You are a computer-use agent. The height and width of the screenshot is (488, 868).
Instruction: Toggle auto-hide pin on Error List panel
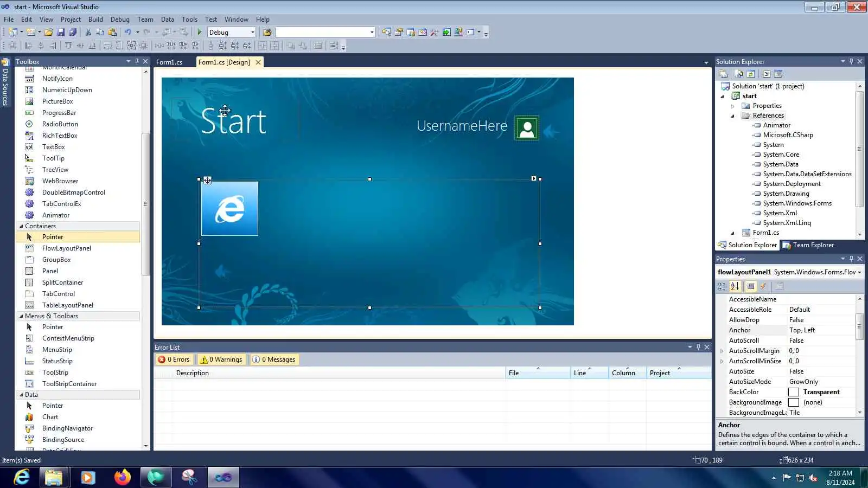coord(698,347)
